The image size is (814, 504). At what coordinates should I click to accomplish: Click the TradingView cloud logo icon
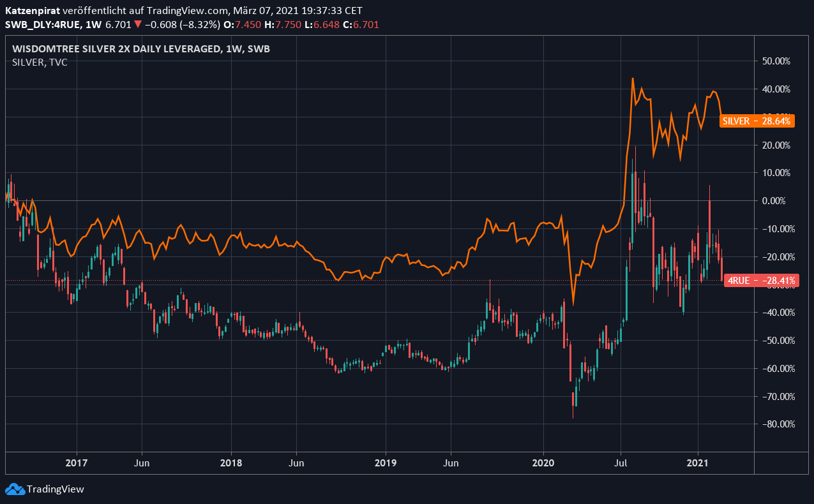15,489
